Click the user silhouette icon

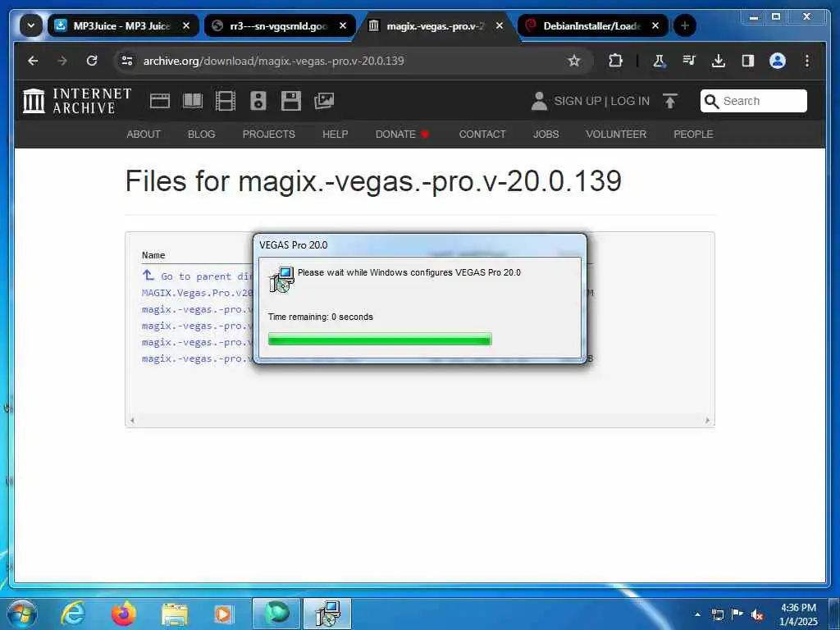539,101
